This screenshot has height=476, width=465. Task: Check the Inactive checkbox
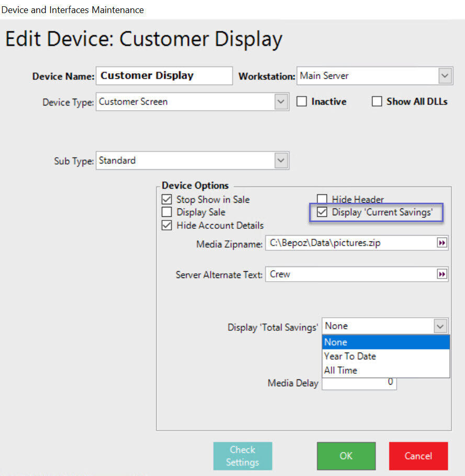coord(302,102)
